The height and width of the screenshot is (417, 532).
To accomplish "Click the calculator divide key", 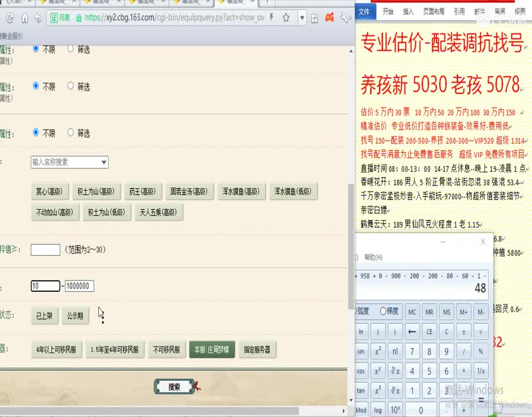I will [463, 351].
